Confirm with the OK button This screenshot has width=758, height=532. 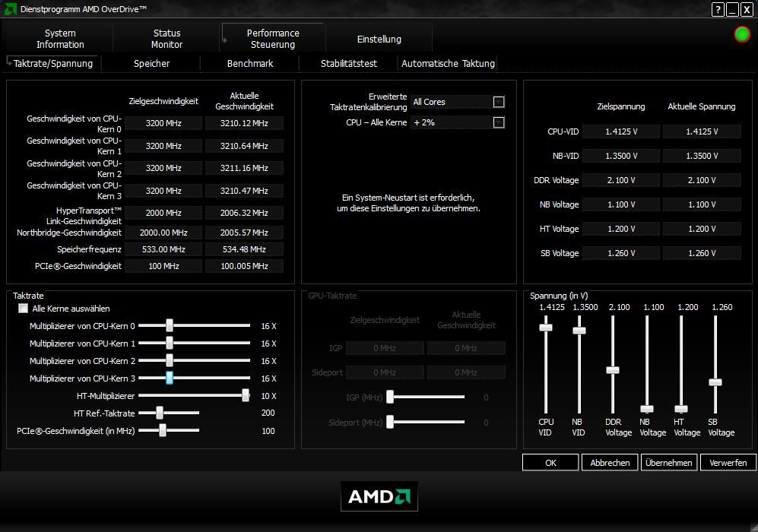[x=550, y=462]
